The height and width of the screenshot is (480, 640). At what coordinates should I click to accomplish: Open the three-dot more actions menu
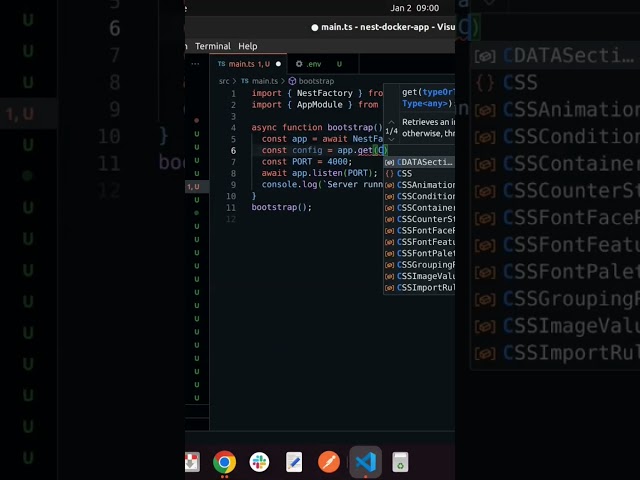[195, 64]
